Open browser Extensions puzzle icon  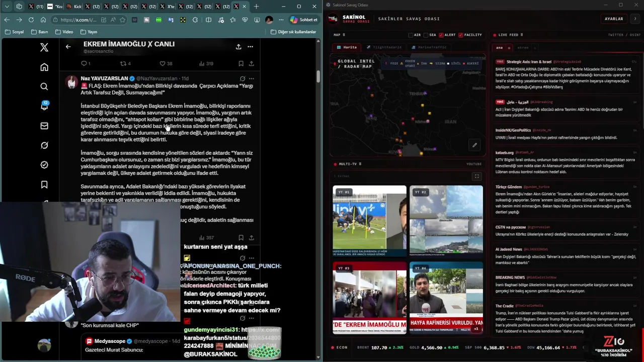195,20
